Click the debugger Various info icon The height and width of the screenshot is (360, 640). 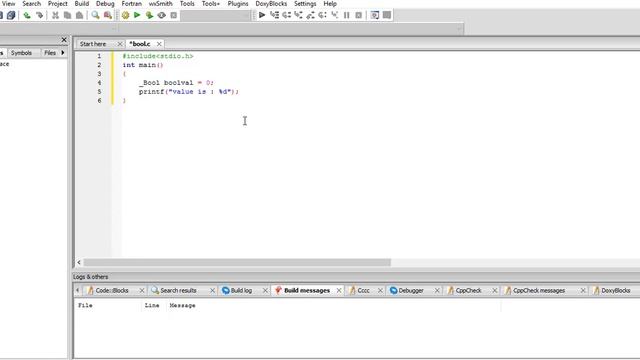click(x=387, y=15)
